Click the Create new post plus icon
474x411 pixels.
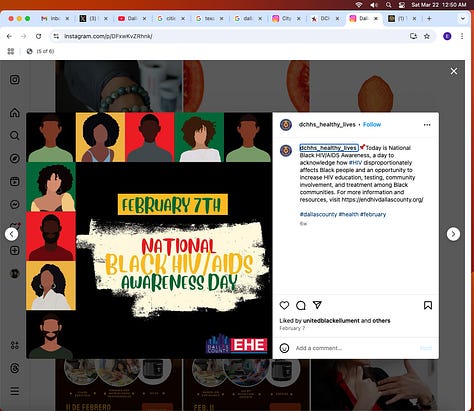(15, 250)
